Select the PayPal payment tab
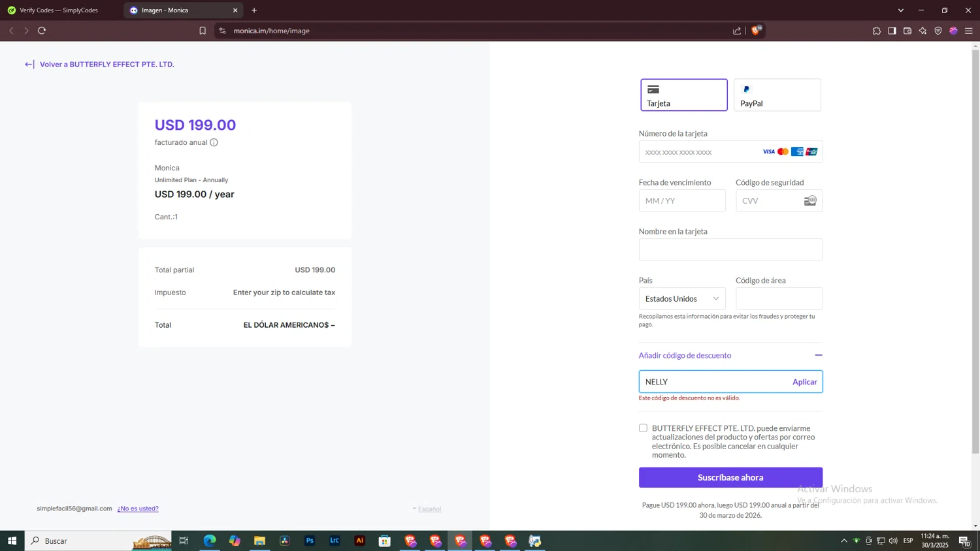The image size is (980, 551). tap(777, 95)
